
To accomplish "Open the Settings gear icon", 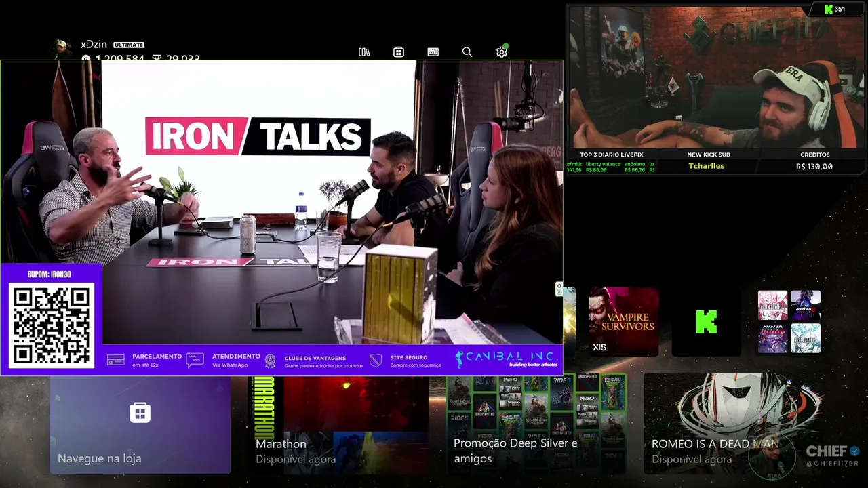I will [502, 52].
